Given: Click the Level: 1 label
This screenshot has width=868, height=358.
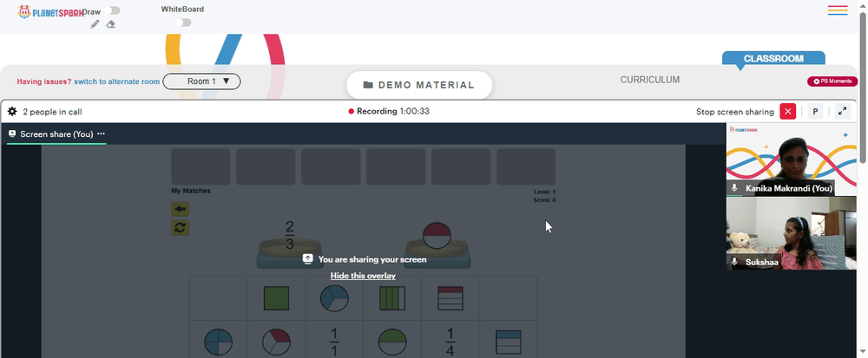Looking at the screenshot, I should click(545, 192).
